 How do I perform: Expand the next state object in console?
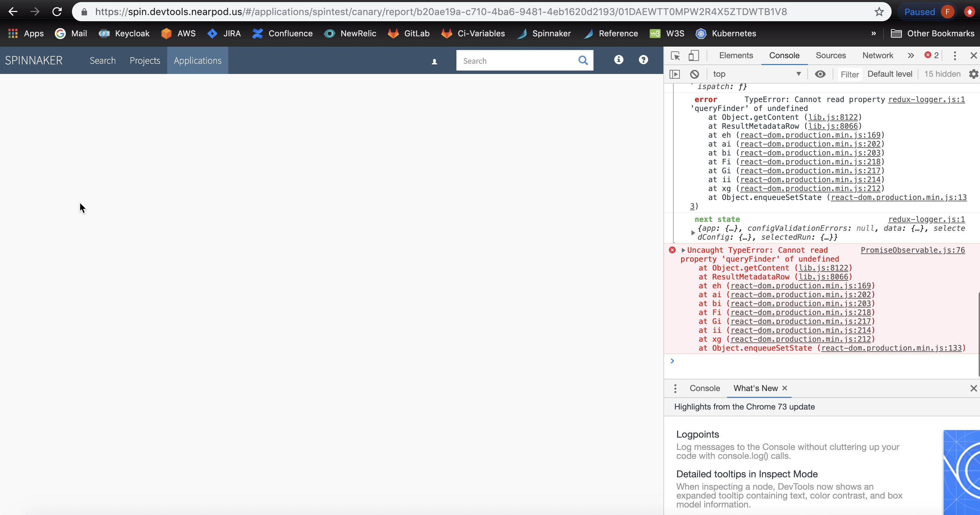693,233
